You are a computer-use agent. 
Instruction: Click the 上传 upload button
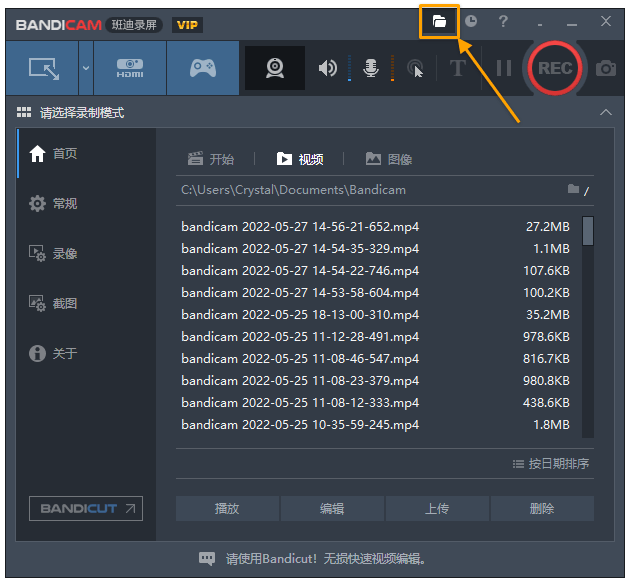pos(437,508)
